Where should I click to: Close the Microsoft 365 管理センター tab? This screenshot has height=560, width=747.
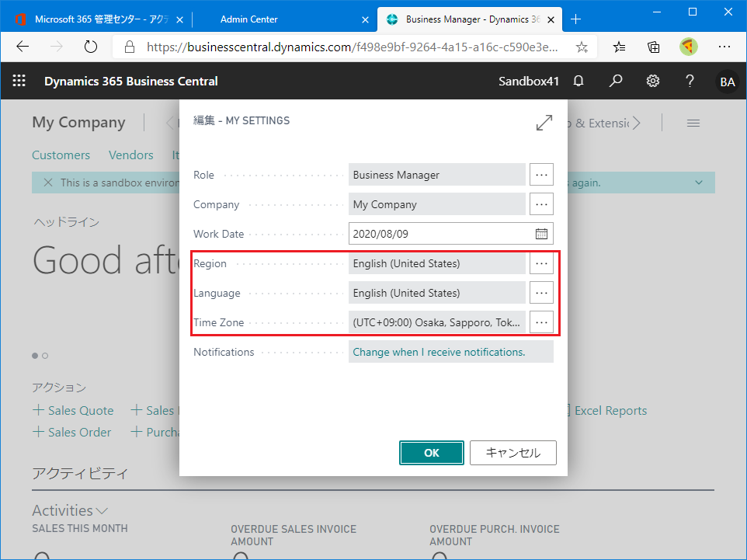point(179,19)
